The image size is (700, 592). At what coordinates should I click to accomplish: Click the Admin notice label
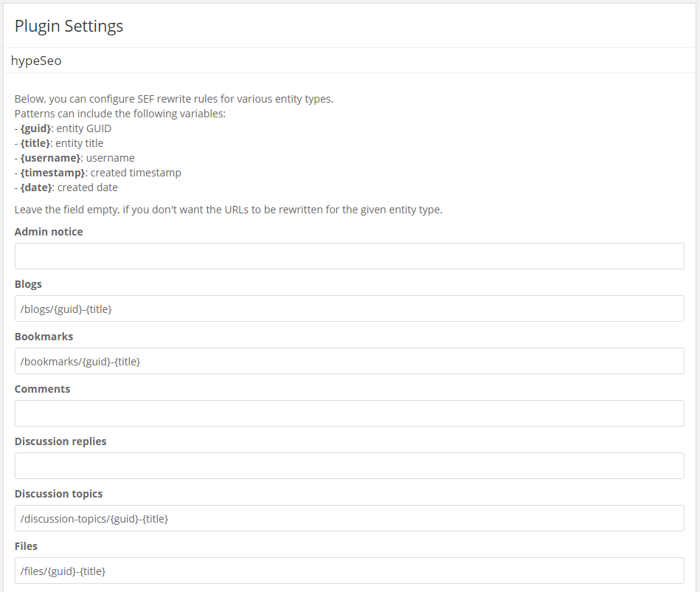pos(49,232)
